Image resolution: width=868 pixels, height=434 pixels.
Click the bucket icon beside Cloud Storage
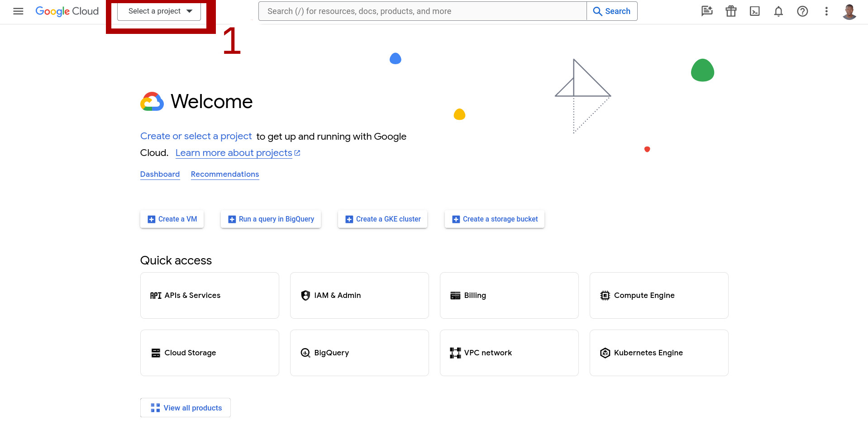coord(156,353)
